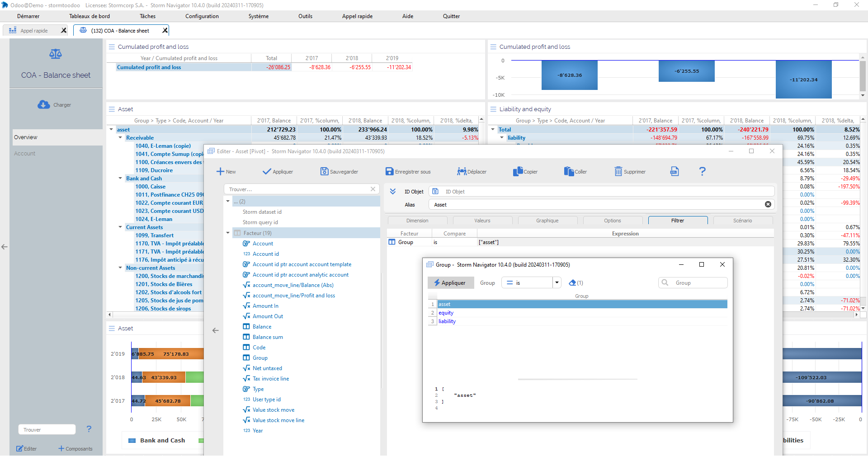Image resolution: width=868 pixels, height=456 pixels.
Task: Clear the Alias field with the X icon
Action: click(x=768, y=205)
